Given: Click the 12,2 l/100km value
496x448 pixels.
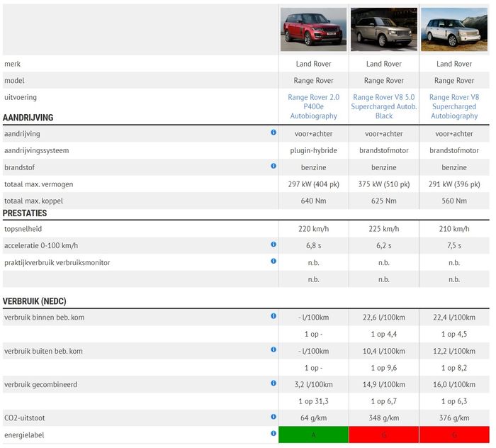Looking at the screenshot, I should 454,351.
